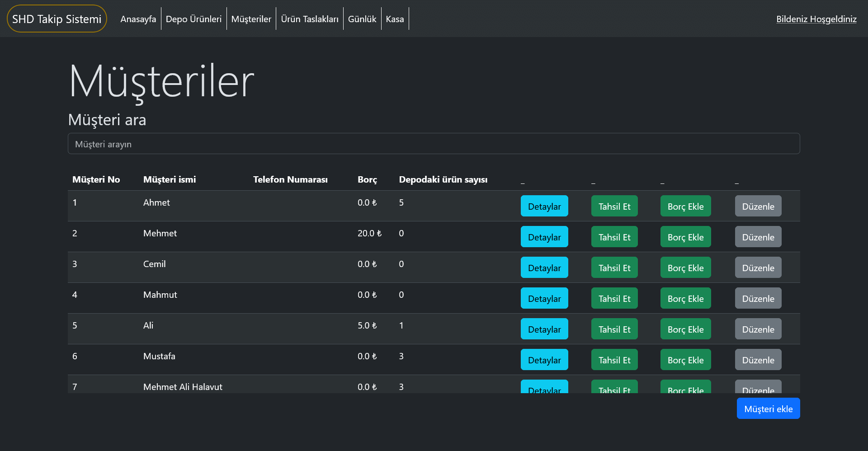
Task: Click Düzenle in Ahmet's row
Action: [758, 206]
